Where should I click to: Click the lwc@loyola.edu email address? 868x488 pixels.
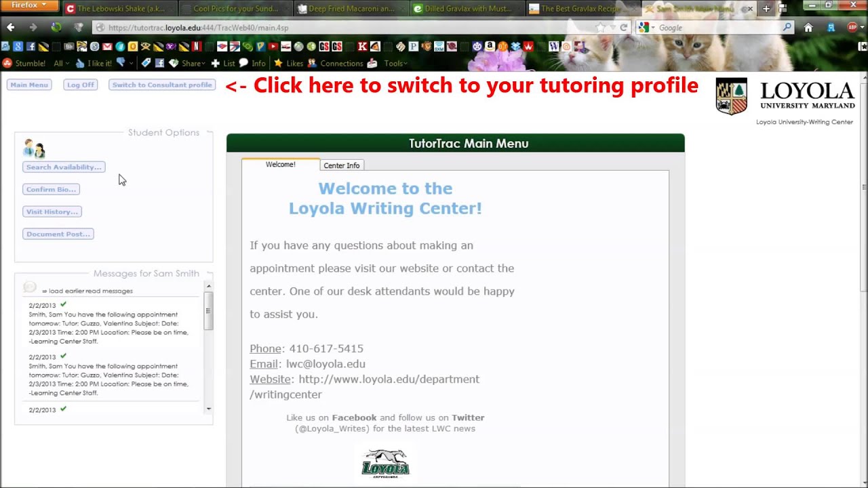pyautogui.click(x=325, y=364)
